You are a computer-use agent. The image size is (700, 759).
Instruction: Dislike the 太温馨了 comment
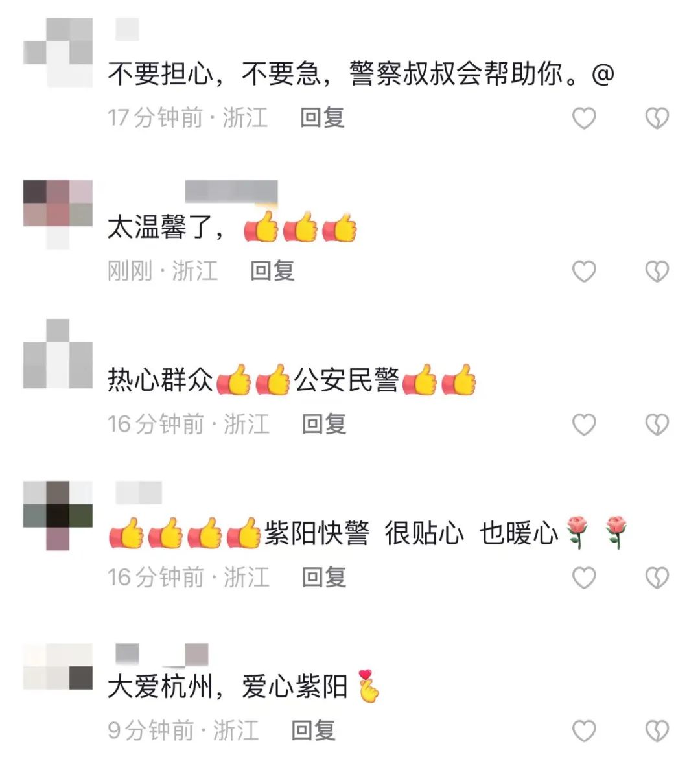click(x=657, y=271)
